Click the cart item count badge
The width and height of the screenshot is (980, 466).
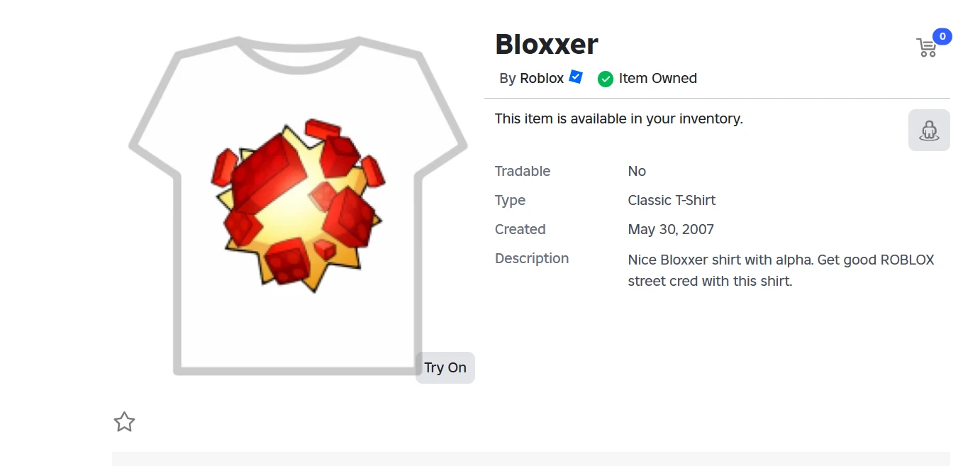pos(942,36)
